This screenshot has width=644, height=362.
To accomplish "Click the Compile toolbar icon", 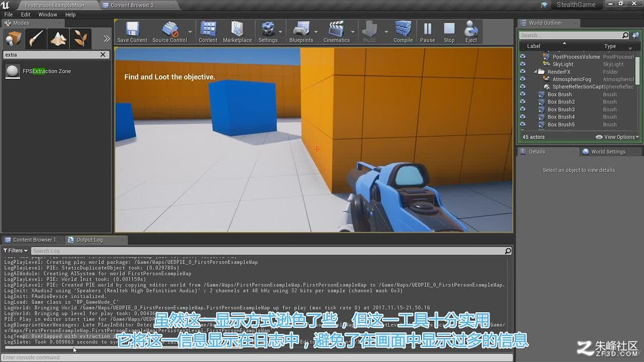I will (x=403, y=32).
